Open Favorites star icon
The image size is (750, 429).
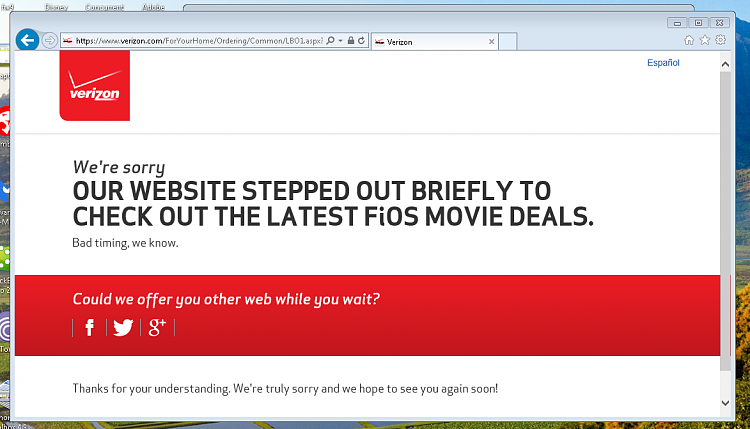pyautogui.click(x=705, y=40)
